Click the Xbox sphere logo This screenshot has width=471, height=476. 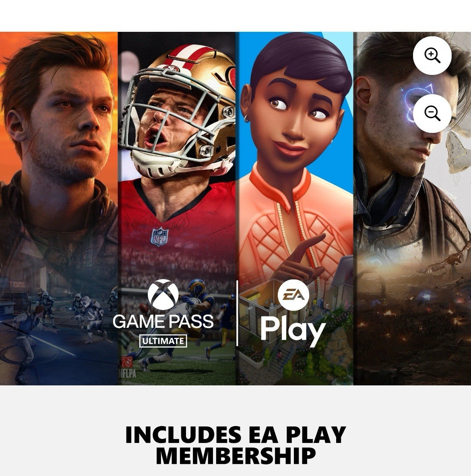click(x=163, y=295)
